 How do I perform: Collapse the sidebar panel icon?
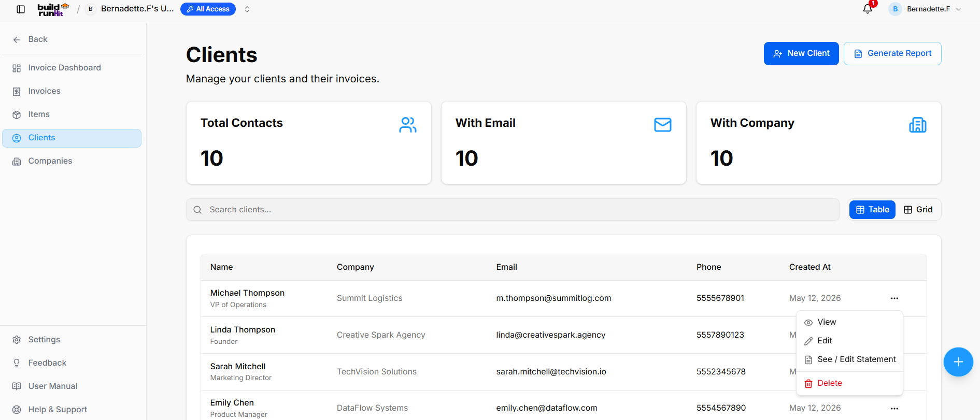coord(21,9)
